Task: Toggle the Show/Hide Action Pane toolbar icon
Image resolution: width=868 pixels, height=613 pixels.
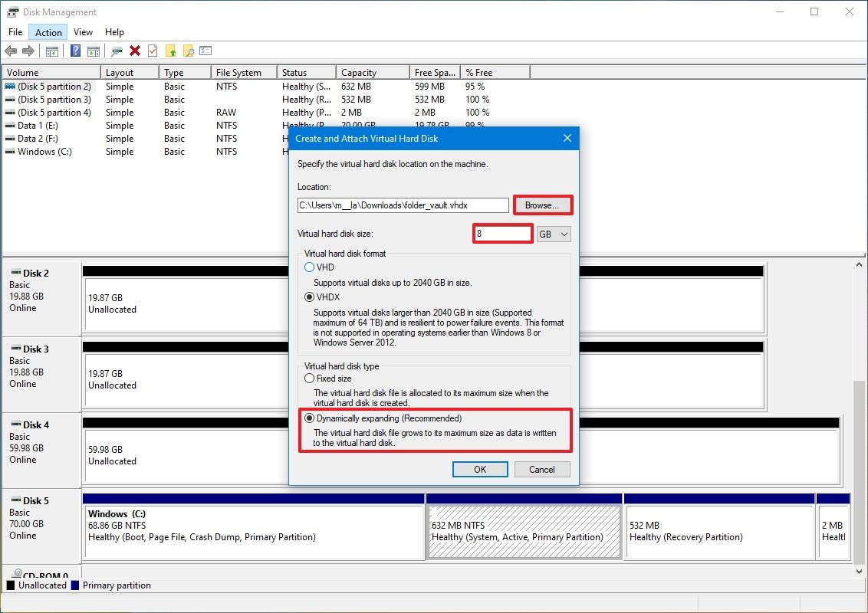Action: pyautogui.click(x=94, y=51)
